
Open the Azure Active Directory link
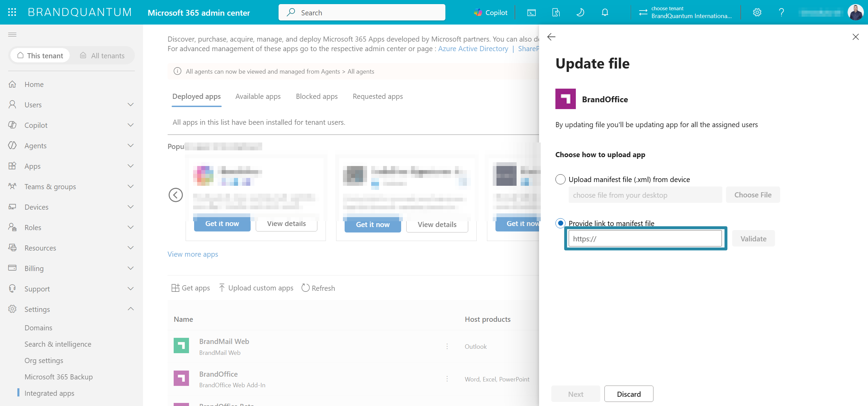point(473,49)
